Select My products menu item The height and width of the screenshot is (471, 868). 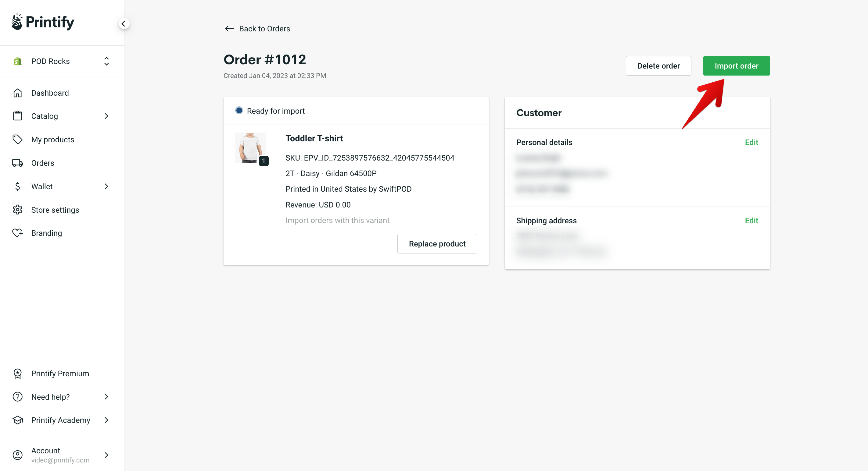[53, 140]
